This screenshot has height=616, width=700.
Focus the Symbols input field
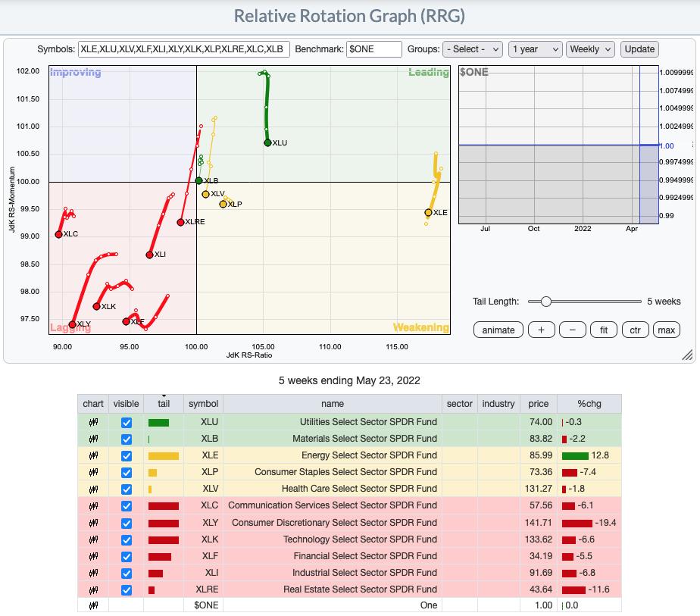coord(184,49)
